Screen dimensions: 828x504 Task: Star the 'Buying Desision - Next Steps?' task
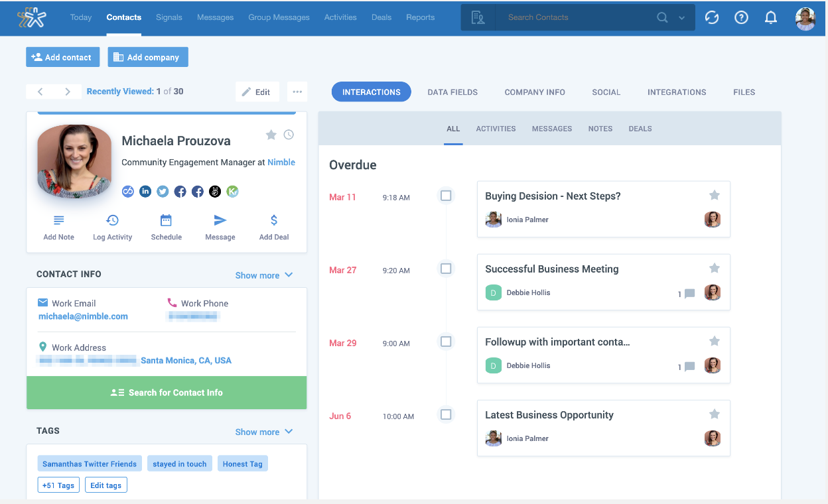[714, 194]
